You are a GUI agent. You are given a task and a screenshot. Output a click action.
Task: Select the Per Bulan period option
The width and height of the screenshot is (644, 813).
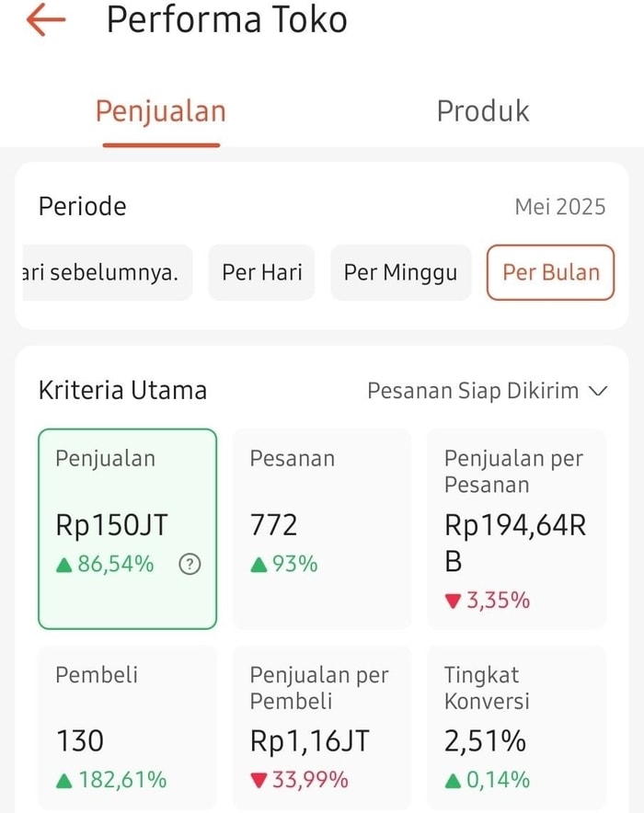point(550,272)
